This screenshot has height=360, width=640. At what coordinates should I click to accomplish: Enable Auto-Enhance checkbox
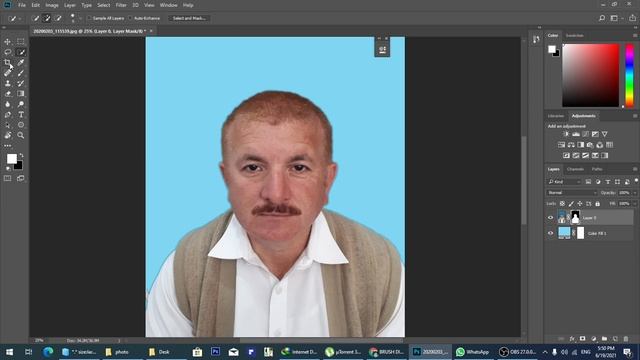coord(131,18)
